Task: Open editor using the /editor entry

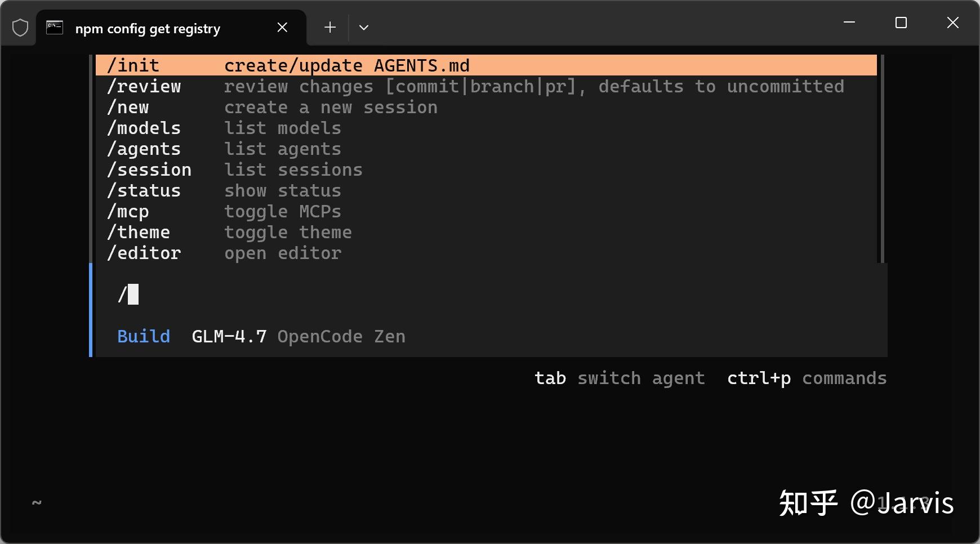Action: point(486,253)
